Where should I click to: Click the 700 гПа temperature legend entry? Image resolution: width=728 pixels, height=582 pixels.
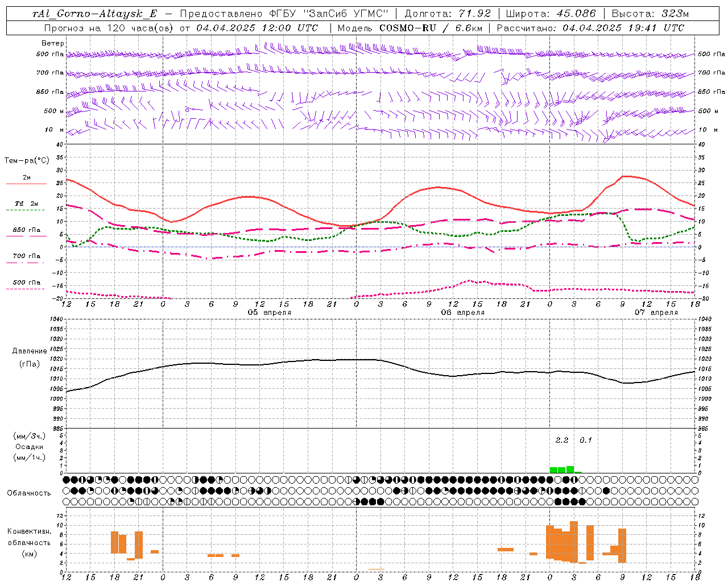coord(26,256)
